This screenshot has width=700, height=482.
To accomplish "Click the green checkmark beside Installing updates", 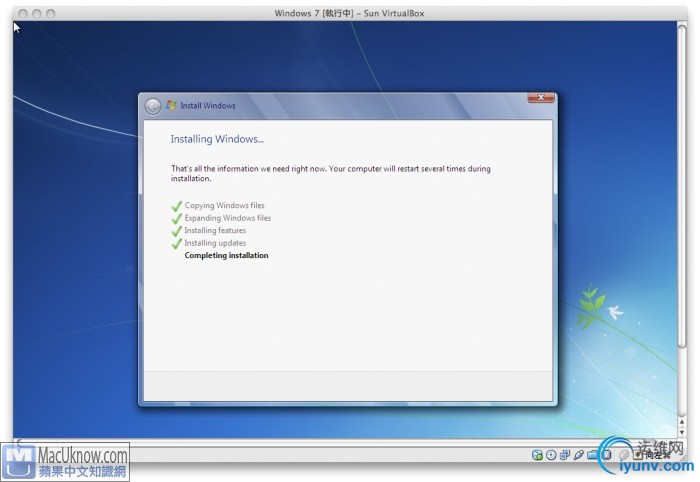I will point(177,243).
